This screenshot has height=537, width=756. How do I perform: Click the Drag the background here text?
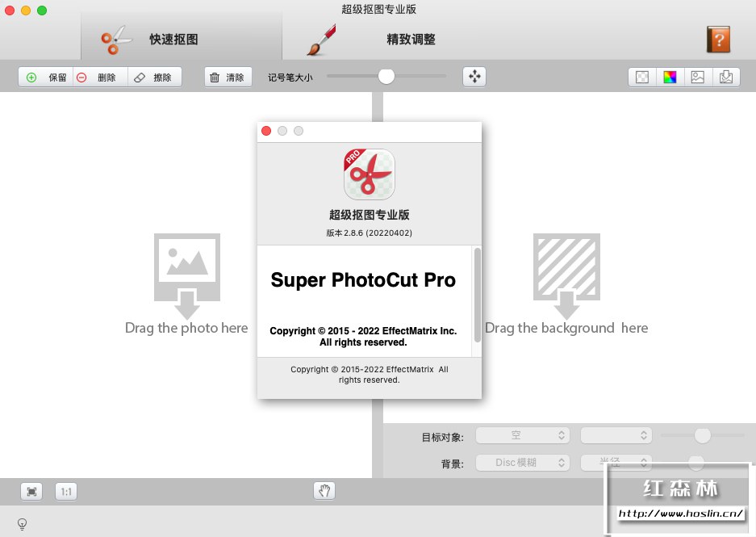(566, 328)
